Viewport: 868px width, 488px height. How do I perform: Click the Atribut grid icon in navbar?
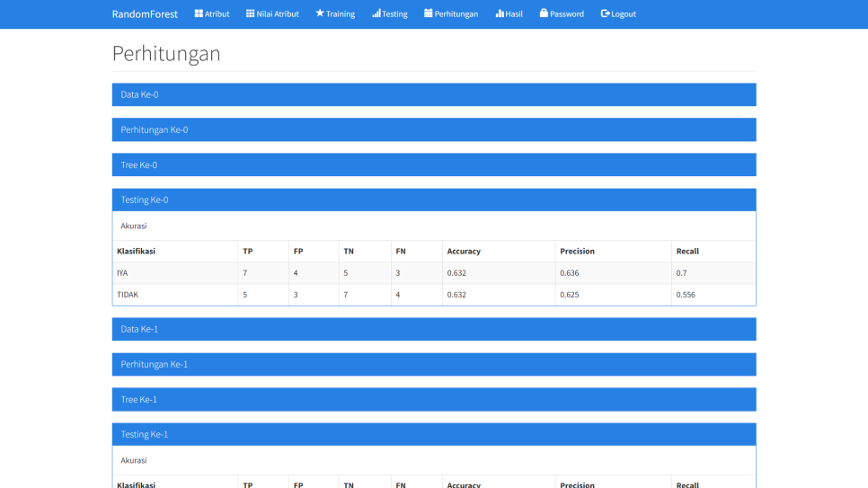(199, 13)
